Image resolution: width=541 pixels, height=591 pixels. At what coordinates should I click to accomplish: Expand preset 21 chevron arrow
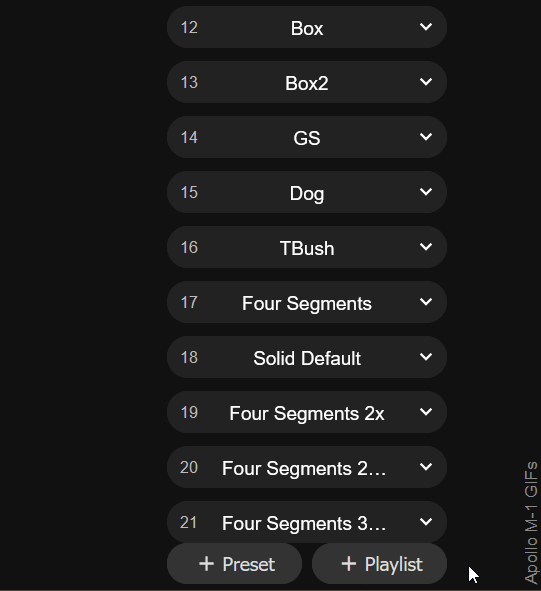(x=426, y=522)
